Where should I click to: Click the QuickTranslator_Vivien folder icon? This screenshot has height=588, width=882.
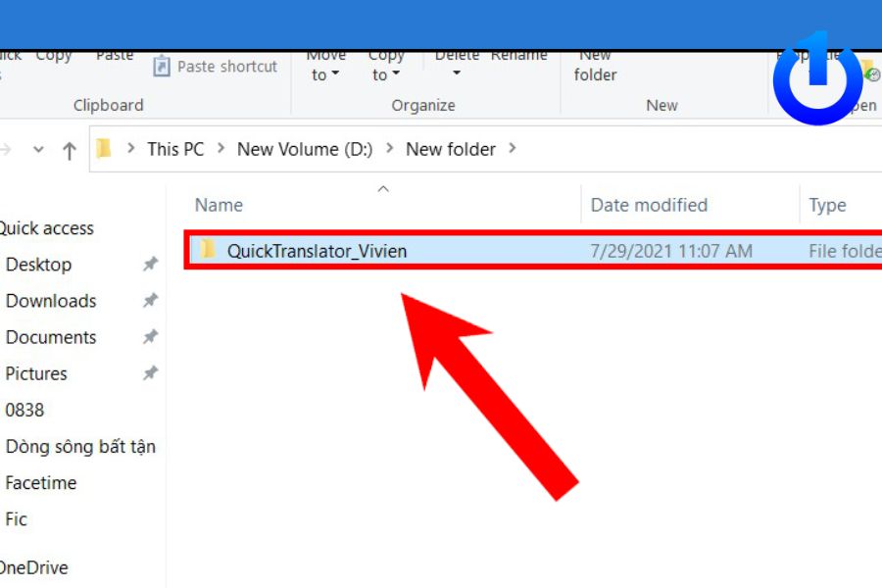pos(208,250)
